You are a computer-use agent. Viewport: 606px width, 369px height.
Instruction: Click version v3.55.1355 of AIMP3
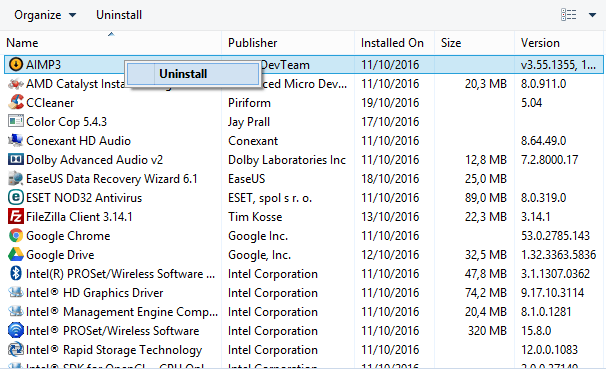point(558,65)
